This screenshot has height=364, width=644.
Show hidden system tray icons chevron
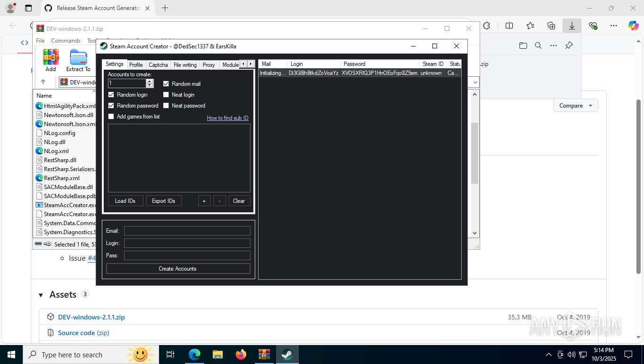pyautogui.click(x=548, y=355)
